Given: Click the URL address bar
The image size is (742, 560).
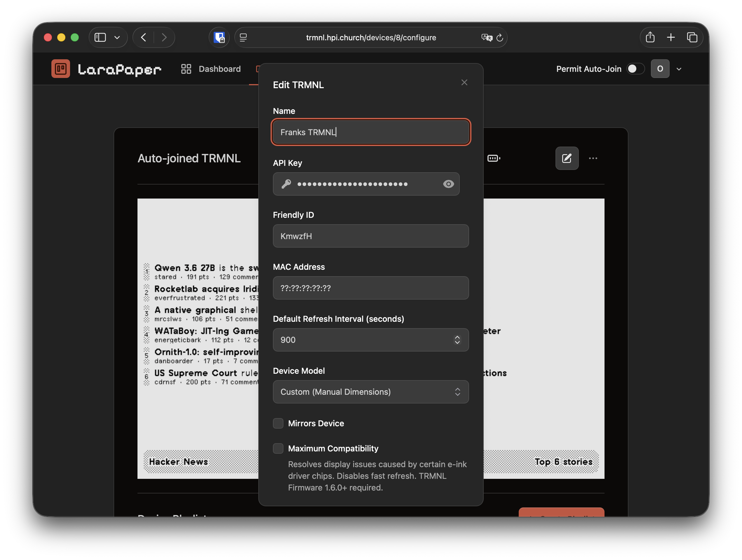Looking at the screenshot, I should click(371, 38).
